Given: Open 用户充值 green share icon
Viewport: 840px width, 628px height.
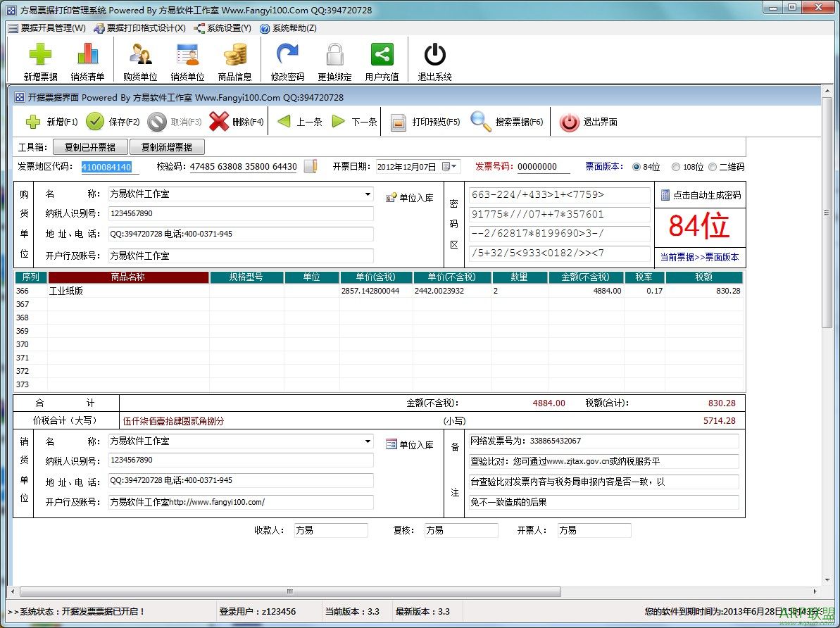Looking at the screenshot, I should [x=382, y=56].
